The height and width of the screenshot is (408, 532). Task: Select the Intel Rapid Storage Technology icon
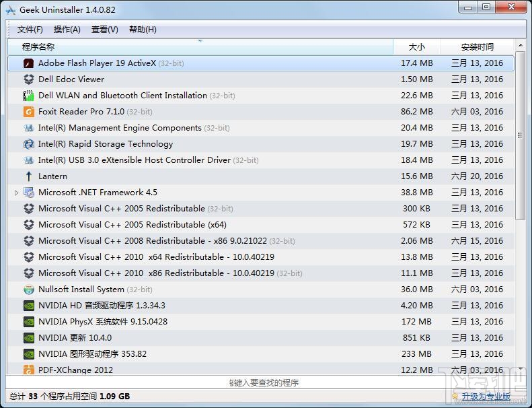pos(28,144)
